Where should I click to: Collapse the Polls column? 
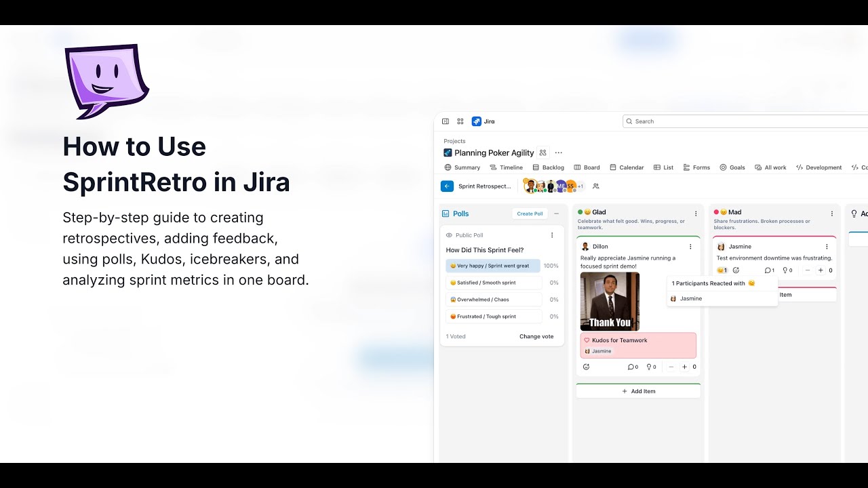(x=557, y=213)
